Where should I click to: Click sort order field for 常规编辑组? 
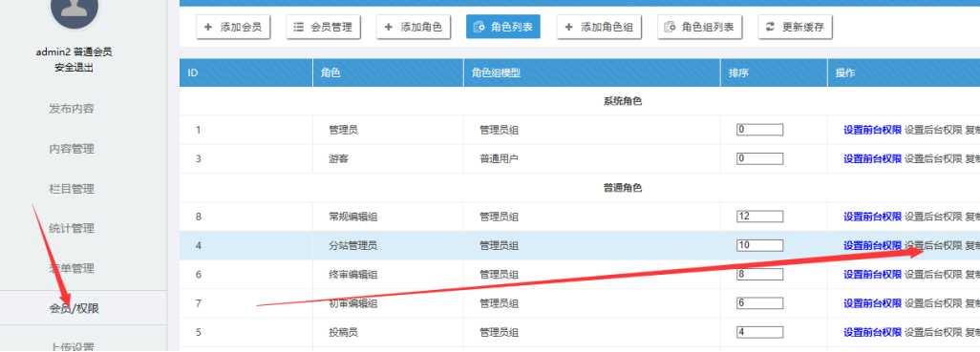[x=760, y=217]
